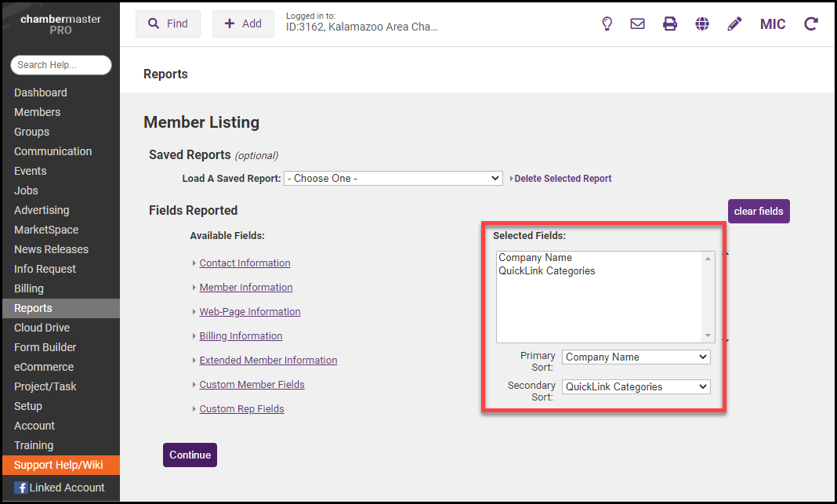Click the printer icon in header
Screen dimensions: 837x504
point(670,24)
